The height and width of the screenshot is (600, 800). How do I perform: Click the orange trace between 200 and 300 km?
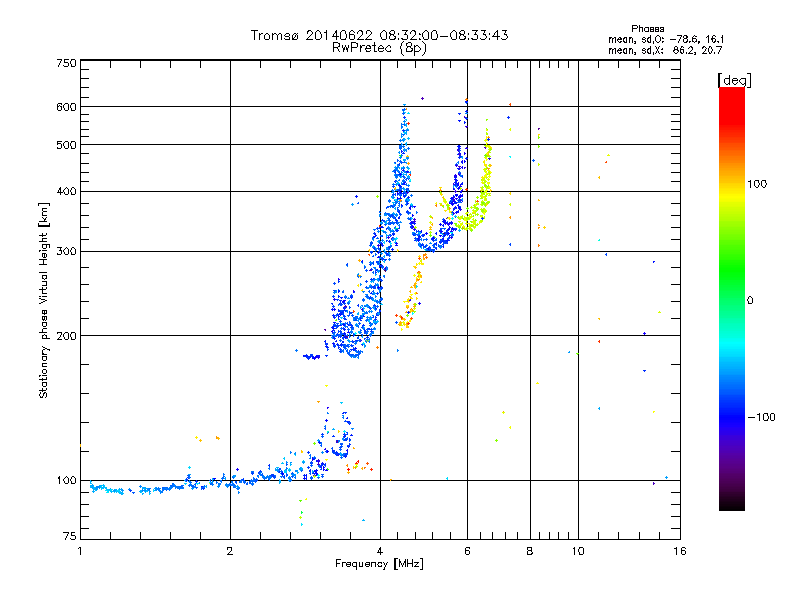coord(411,292)
